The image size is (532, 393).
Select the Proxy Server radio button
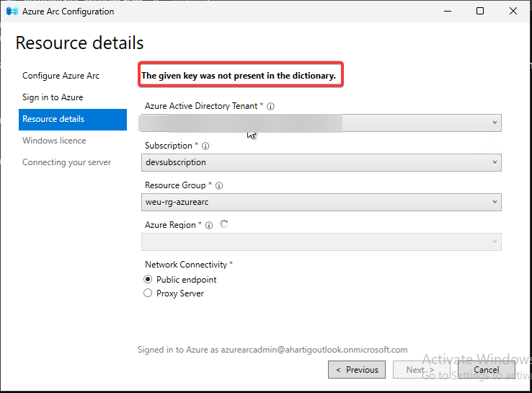pos(148,293)
